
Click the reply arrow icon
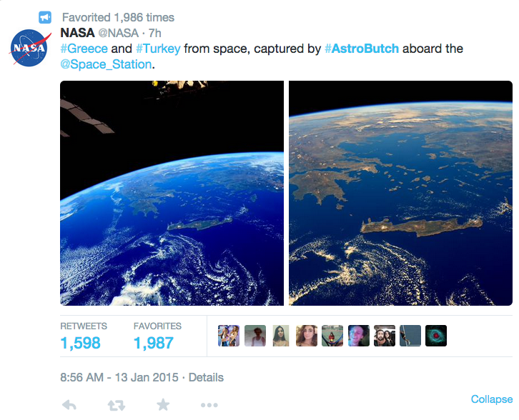point(69,404)
